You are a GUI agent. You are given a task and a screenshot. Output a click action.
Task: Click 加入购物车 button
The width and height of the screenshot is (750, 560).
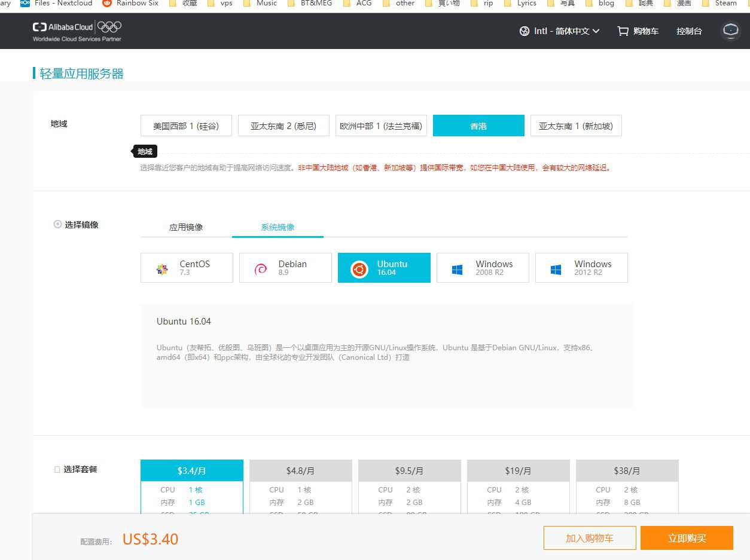click(x=590, y=538)
